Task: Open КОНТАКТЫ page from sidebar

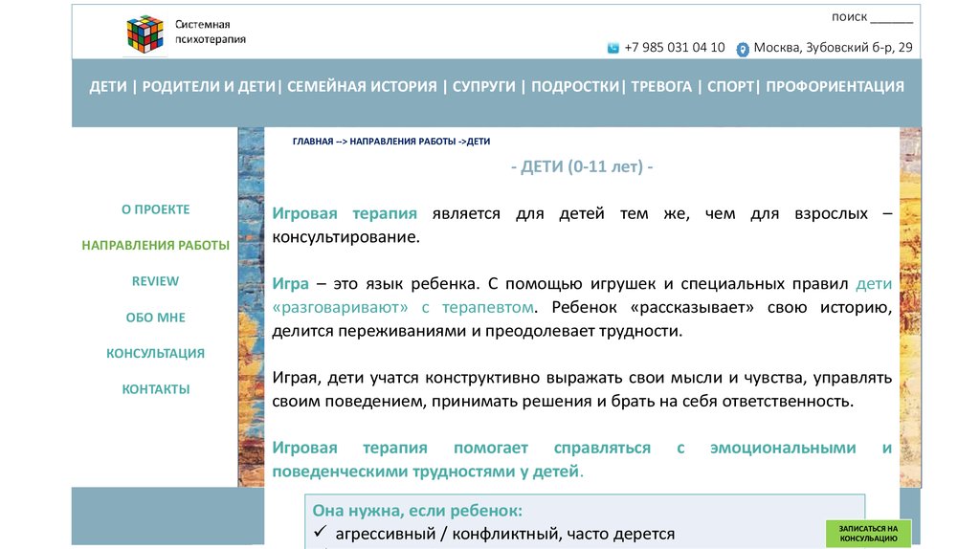Action: [x=156, y=389]
